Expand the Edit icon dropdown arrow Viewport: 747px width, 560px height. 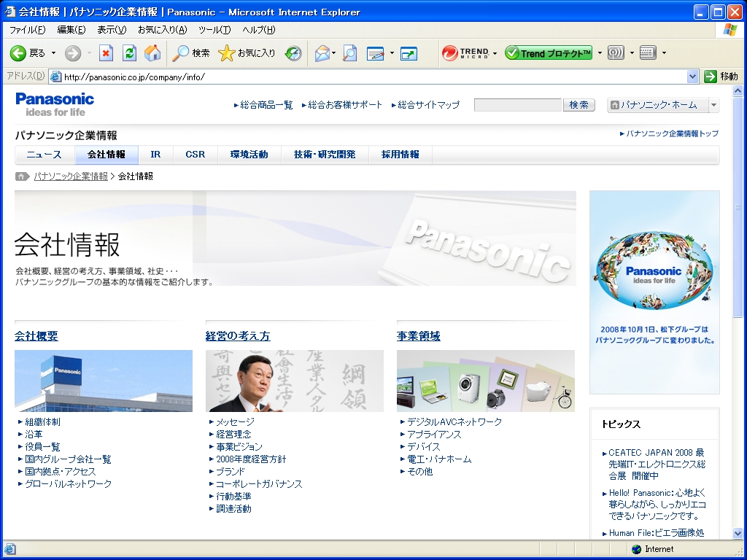(392, 52)
